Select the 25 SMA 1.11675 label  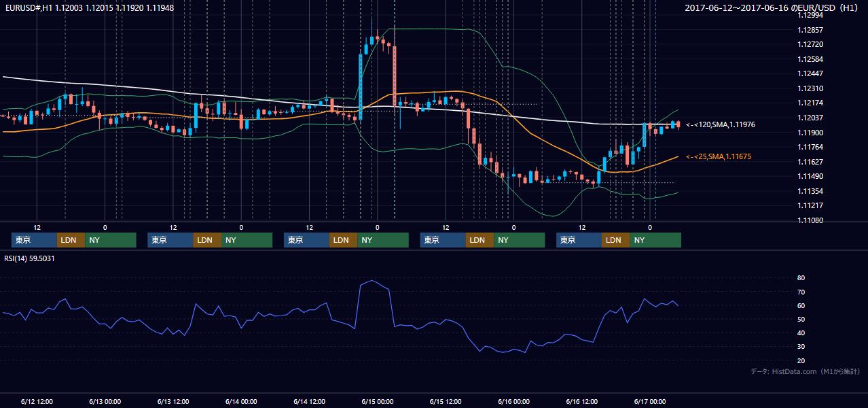coord(719,156)
